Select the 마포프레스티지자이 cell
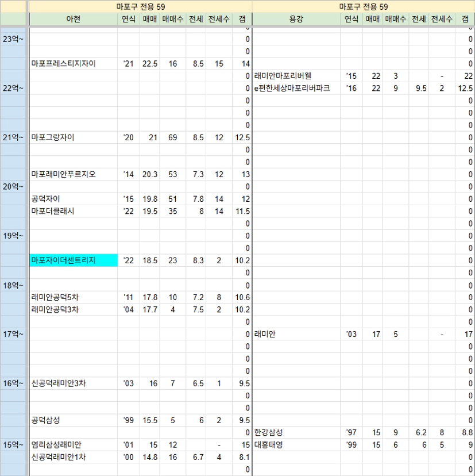Viewport: 475px width, 476px height. click(74, 64)
